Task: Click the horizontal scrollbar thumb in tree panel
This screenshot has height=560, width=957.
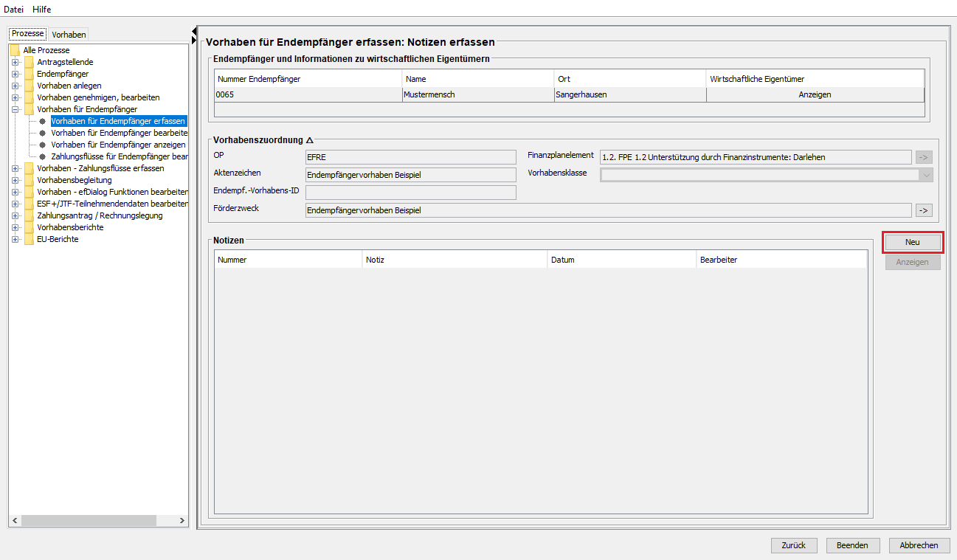Action: point(89,520)
